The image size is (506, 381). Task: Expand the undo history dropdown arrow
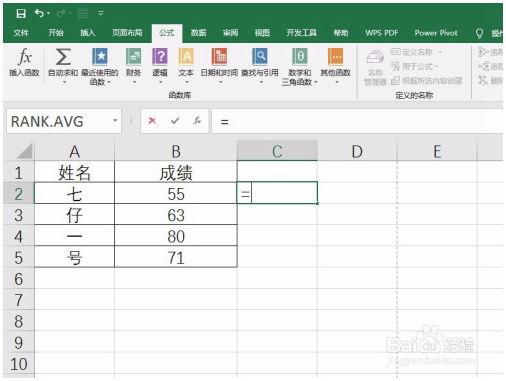[x=49, y=13]
